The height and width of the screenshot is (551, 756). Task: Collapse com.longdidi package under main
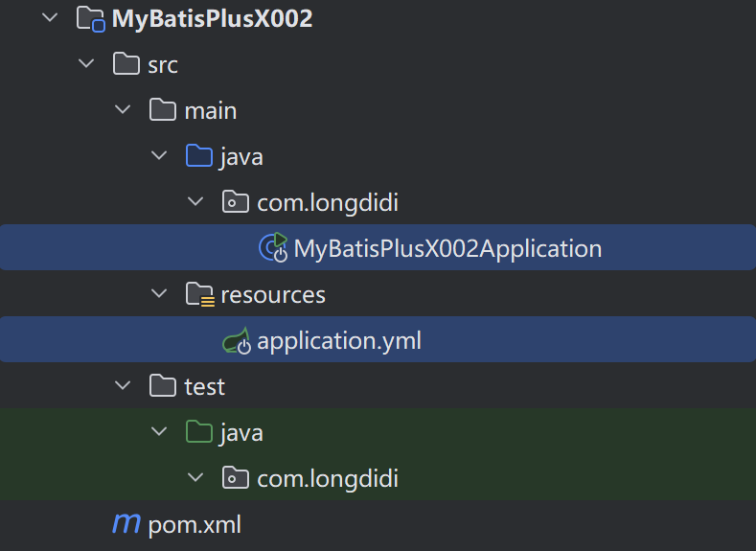pos(195,201)
